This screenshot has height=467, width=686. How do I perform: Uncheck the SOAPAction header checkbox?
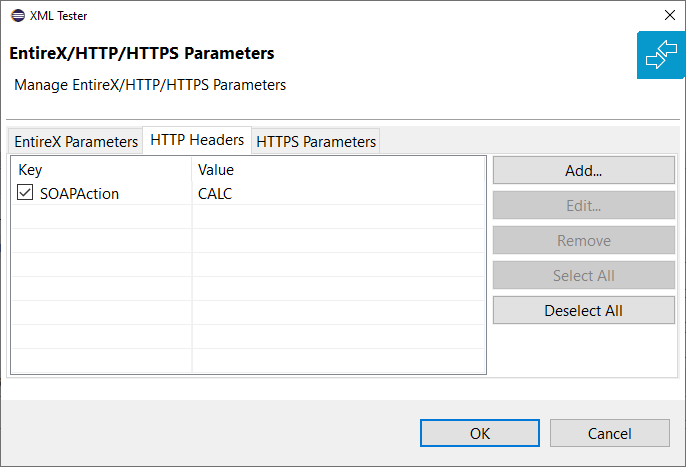pos(25,193)
